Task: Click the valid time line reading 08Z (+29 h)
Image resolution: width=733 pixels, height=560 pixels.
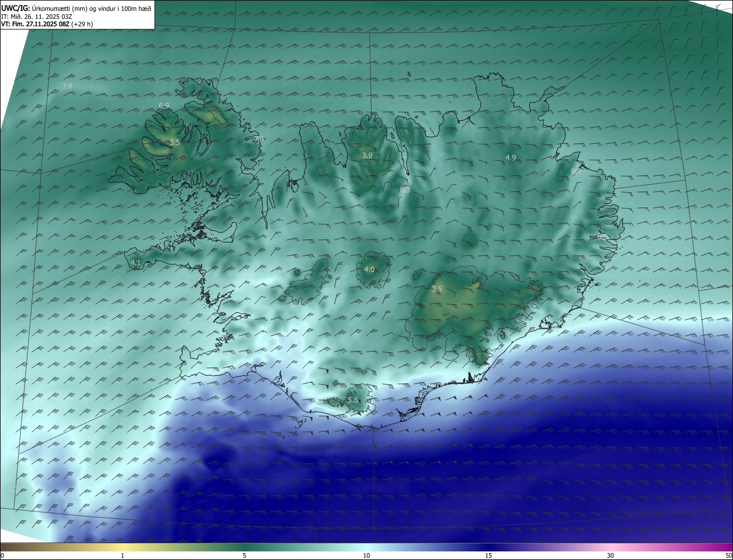Action: pos(47,24)
